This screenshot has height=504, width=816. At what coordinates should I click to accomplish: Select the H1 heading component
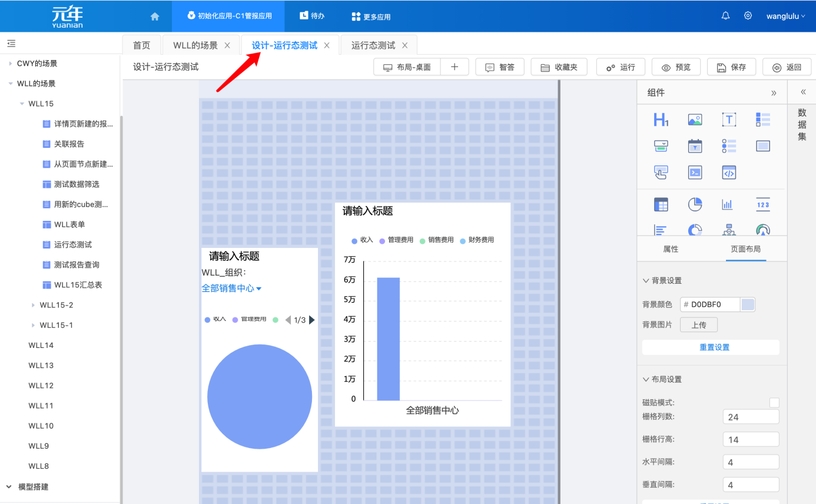tap(661, 120)
